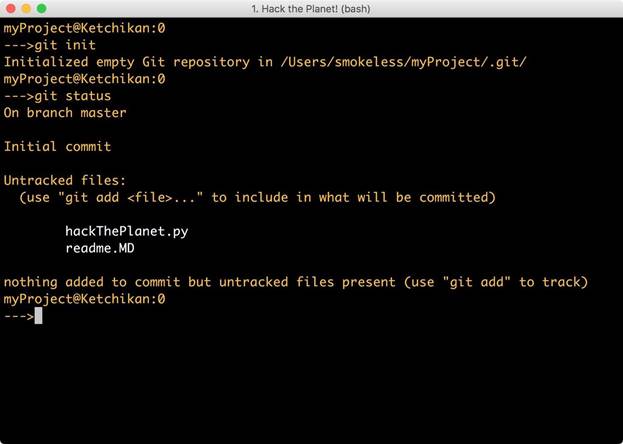The image size is (623, 444).
Task: Click the "Hack the Planet! (bash)" window title
Action: pos(311,8)
